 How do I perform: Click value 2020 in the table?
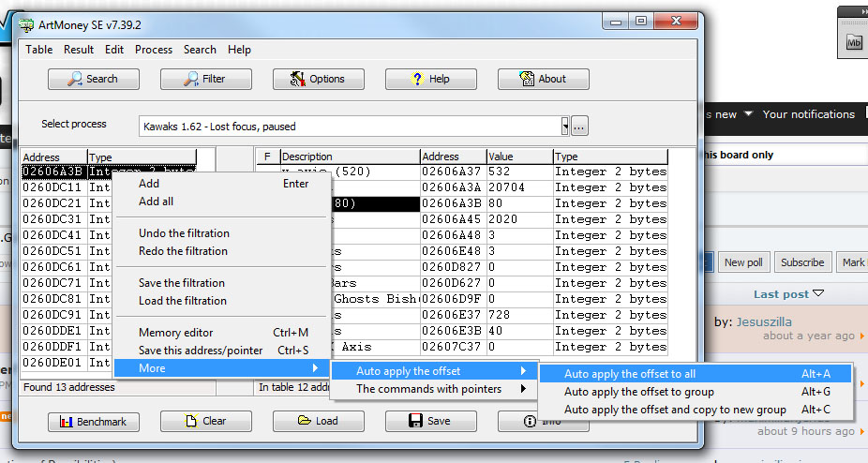[x=502, y=219]
